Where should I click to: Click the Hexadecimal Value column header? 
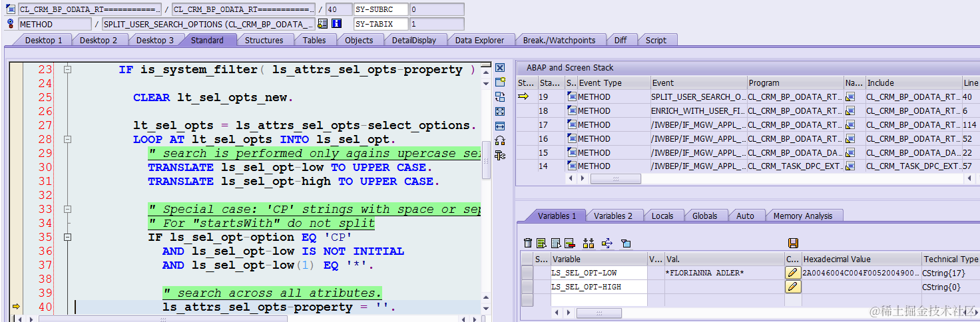861,259
